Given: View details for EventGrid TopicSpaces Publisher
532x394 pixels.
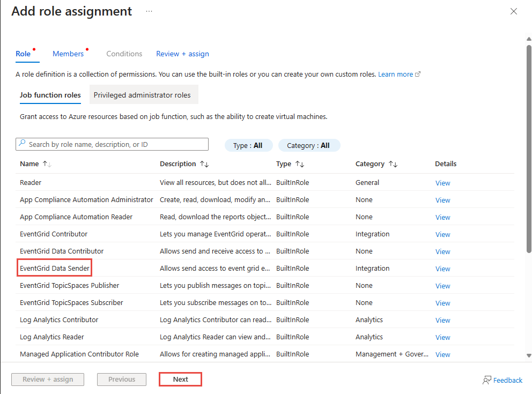Looking at the screenshot, I should pos(442,286).
